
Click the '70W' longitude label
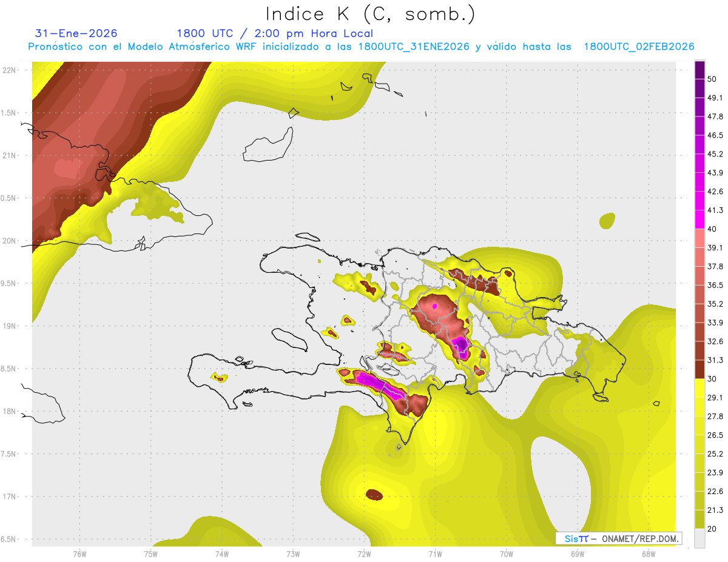point(506,554)
